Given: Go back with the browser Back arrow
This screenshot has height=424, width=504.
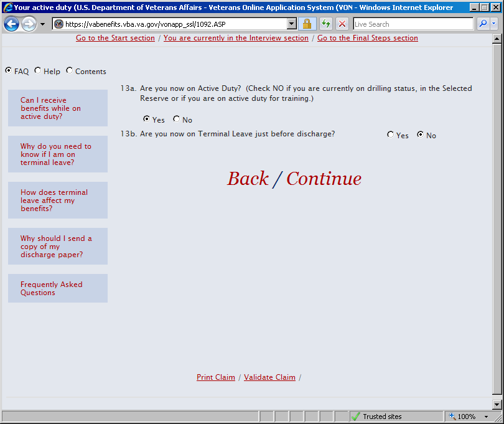Looking at the screenshot, I should click(11, 24).
